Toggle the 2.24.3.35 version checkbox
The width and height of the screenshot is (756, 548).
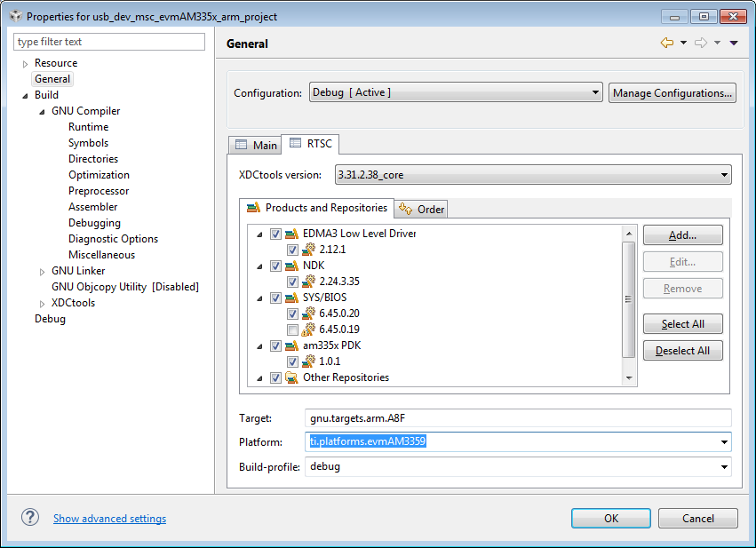[x=292, y=282]
